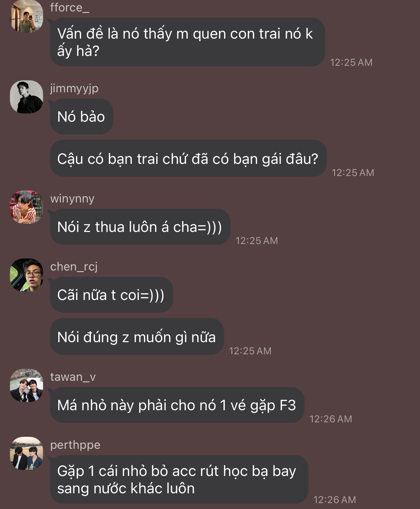This screenshot has width=420, height=509.
Task: Select the "Nói đúng z muốn gì nữa" bubble
Action: [x=136, y=337]
